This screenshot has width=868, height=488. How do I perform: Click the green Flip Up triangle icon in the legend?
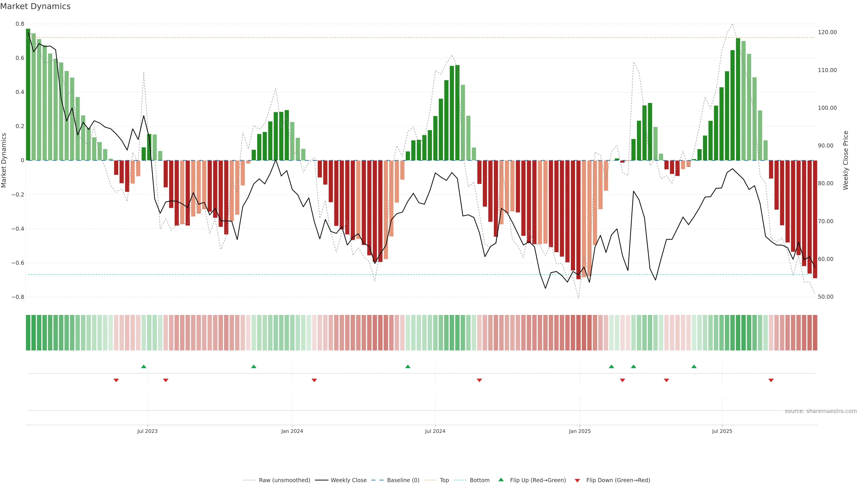pos(501,480)
